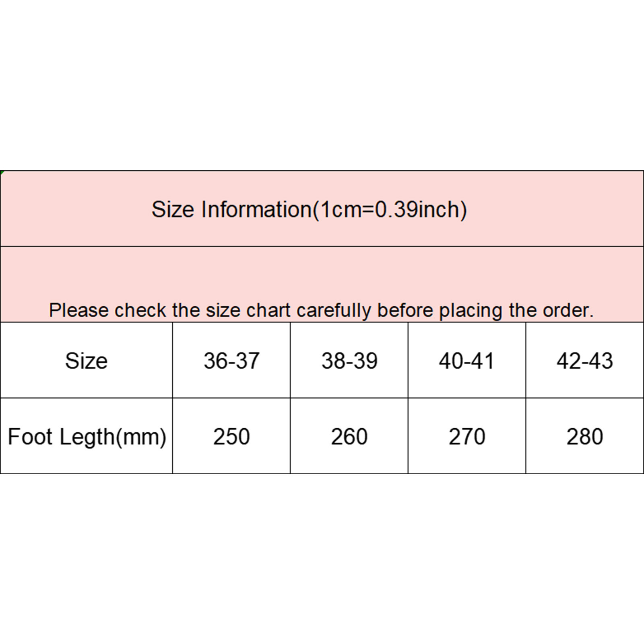644x644 pixels.
Task: Click the word "carefully" in the notice
Action: tap(334, 310)
